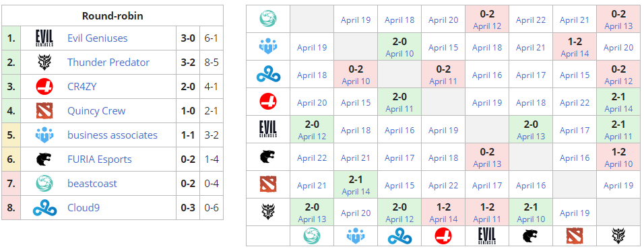This screenshot has width=644, height=251.
Task: Click the CR4ZY red logo in standings
Action: pos(44,87)
